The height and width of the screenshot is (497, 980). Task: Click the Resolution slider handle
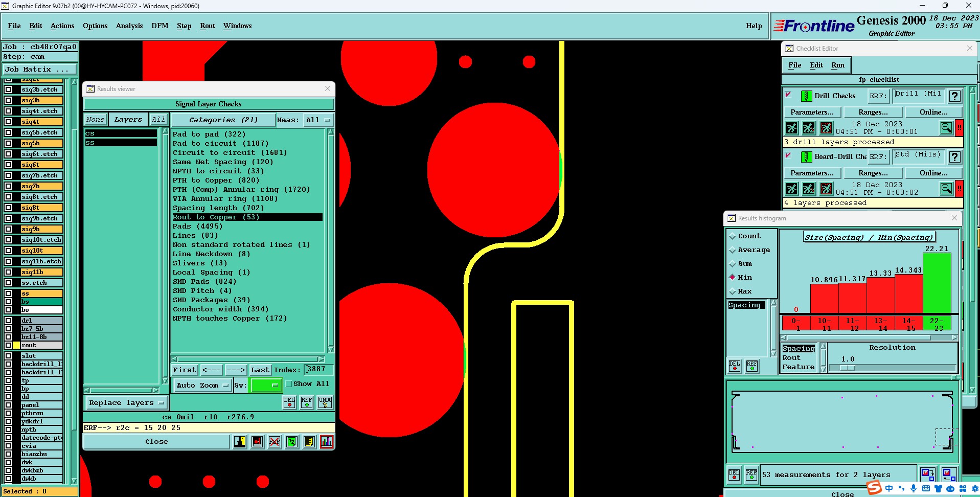point(848,368)
